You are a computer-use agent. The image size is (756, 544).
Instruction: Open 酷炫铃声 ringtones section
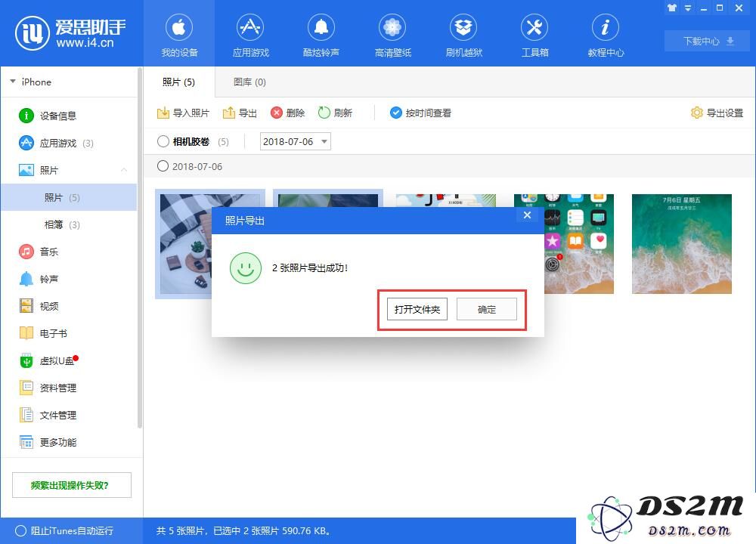pos(321,35)
